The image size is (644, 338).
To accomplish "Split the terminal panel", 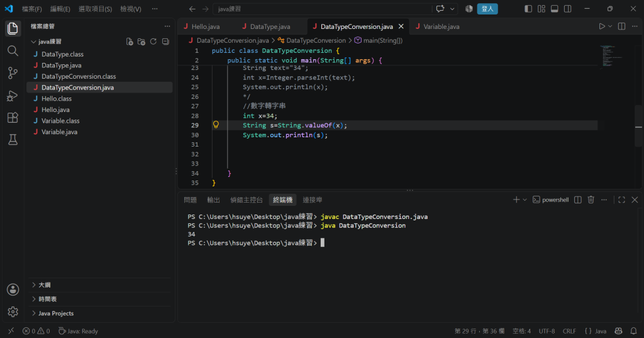I will click(x=578, y=200).
